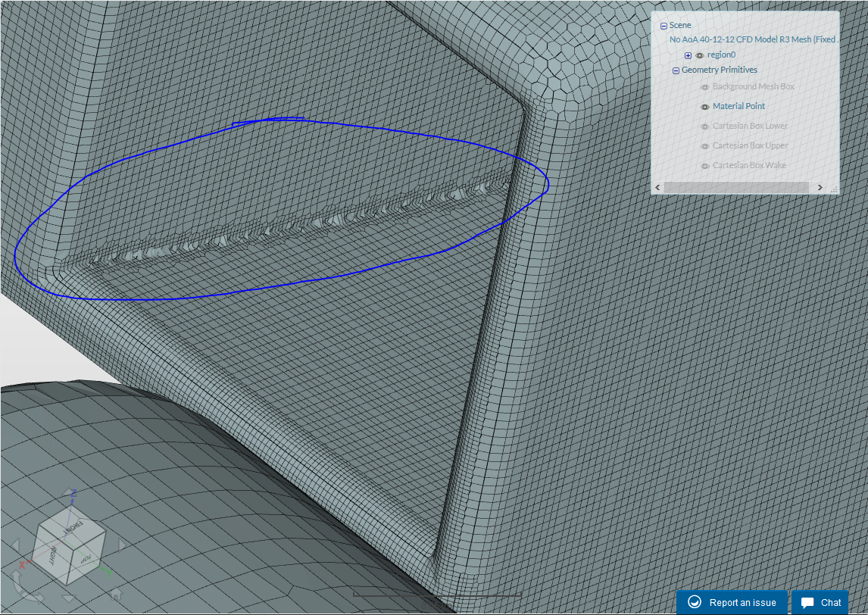Select the Cartesian Box Lower label
Image resolution: width=868 pixels, height=615 pixels.
pos(750,126)
